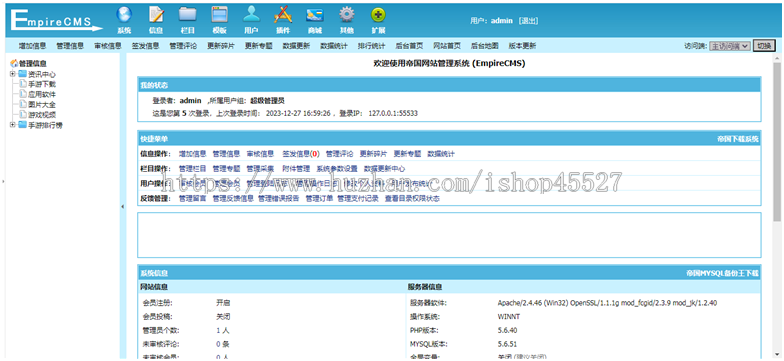
Task: Select 手游下载 in the tree
Action: [x=42, y=84]
